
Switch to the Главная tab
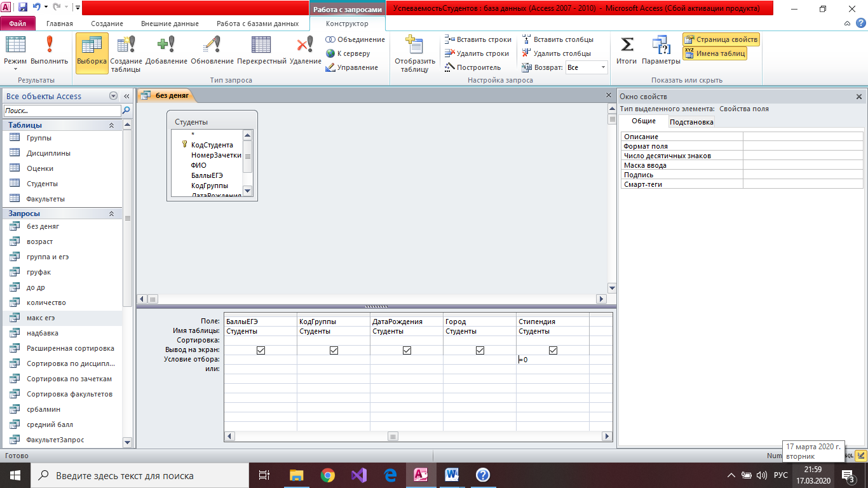pos(60,24)
